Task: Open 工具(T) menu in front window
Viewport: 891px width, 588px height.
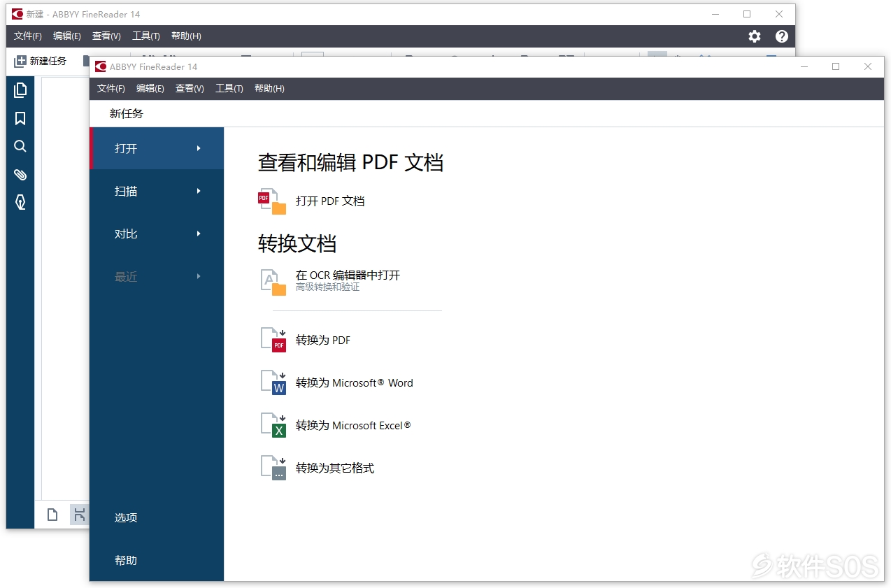Action: coord(229,88)
